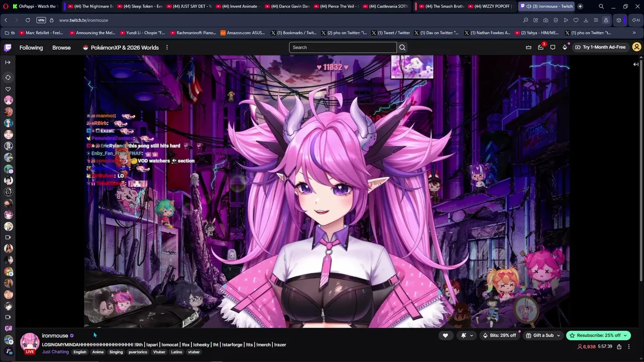Go to Following page

pyautogui.click(x=31, y=48)
